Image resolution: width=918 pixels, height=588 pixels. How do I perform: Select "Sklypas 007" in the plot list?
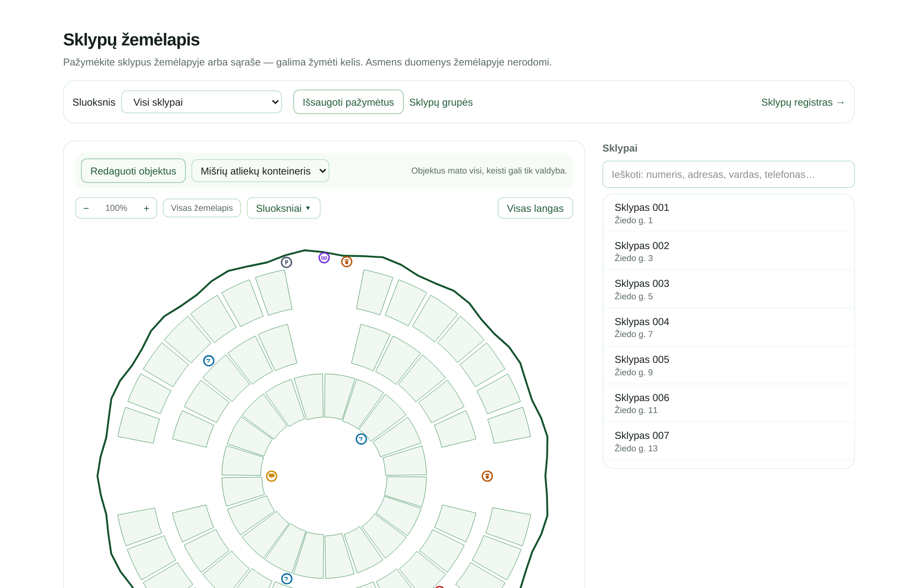coord(729,441)
